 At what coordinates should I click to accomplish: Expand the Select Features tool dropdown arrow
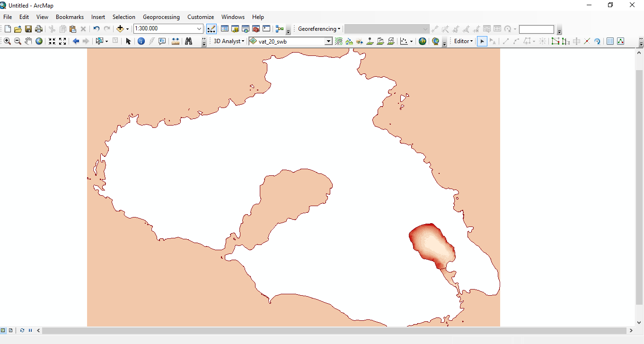(x=106, y=41)
